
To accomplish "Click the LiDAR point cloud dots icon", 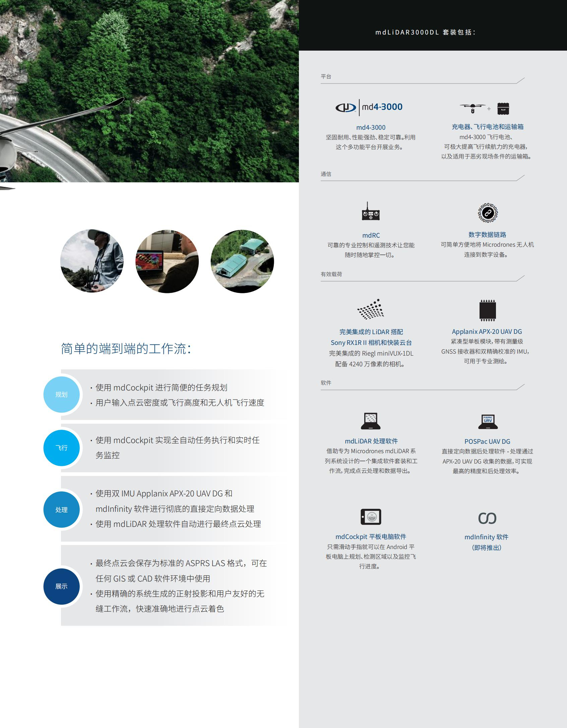I will pyautogui.click(x=371, y=309).
